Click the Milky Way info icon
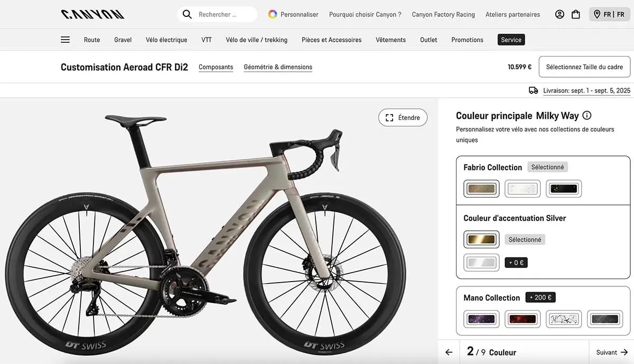The image size is (634, 364). 587,116
